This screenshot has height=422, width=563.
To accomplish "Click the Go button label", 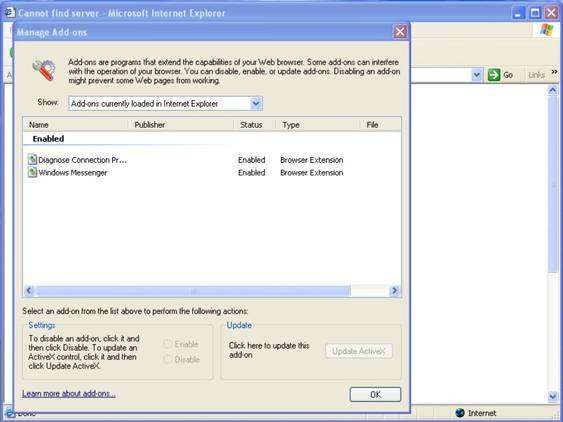I will tap(508, 75).
